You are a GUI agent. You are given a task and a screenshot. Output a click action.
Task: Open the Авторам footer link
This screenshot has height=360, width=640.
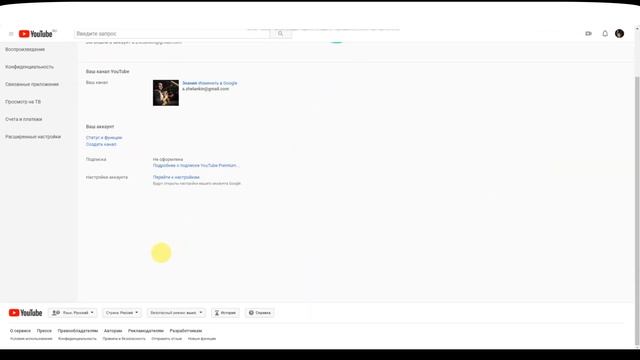[x=113, y=331]
